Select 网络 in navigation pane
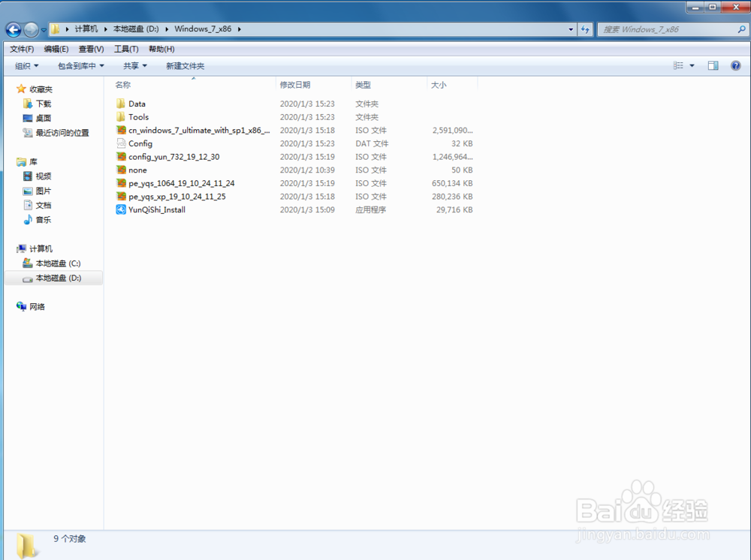The width and height of the screenshot is (751, 560). pos(37,306)
